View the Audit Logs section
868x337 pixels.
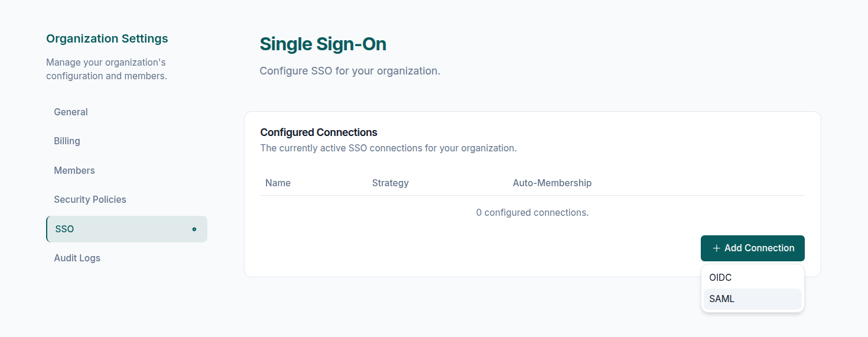pos(77,258)
